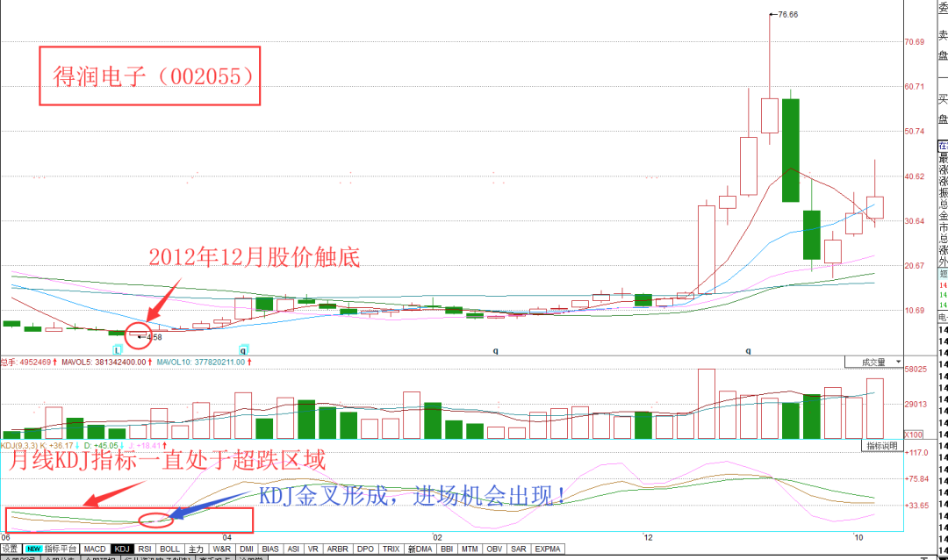Switch to the 主力 indicator tab

[x=196, y=549]
